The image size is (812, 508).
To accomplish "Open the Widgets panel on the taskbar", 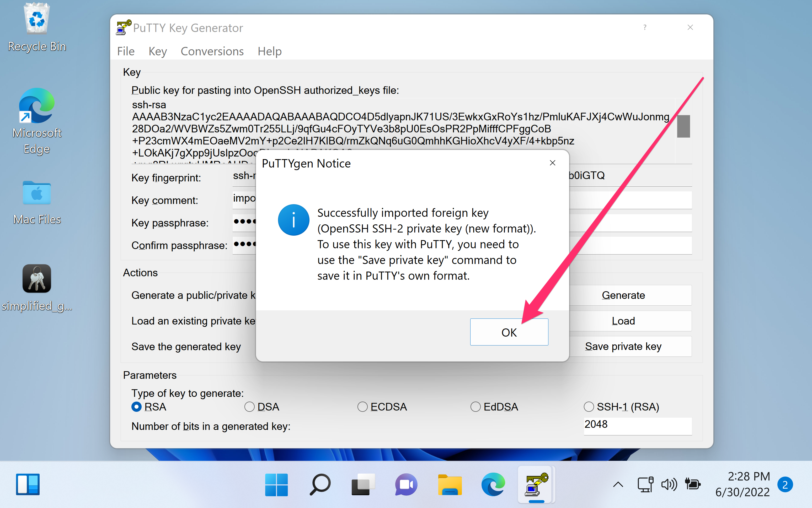I will pos(28,484).
